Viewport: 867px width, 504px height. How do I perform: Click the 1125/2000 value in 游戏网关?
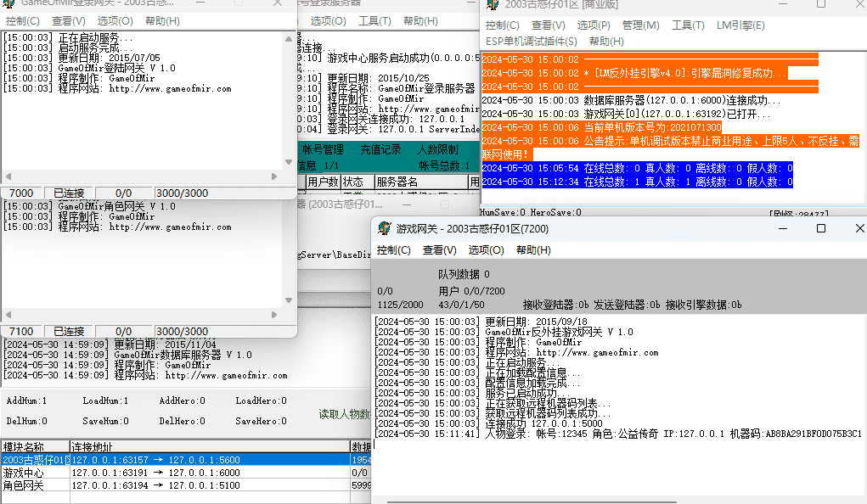(x=400, y=305)
